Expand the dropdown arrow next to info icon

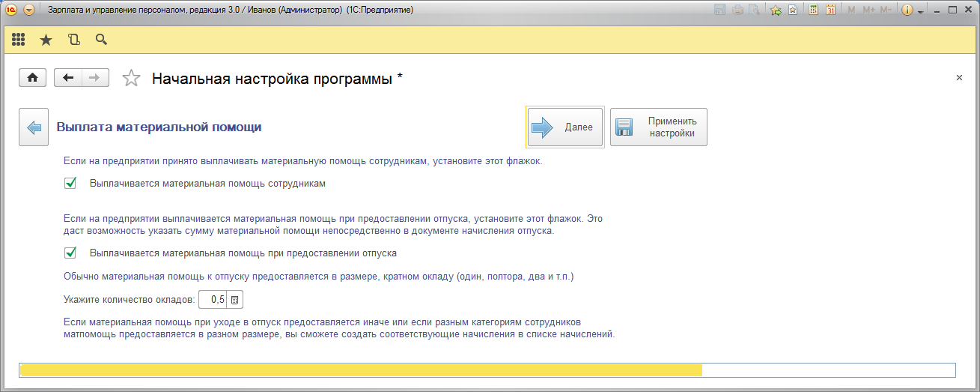pos(920,11)
